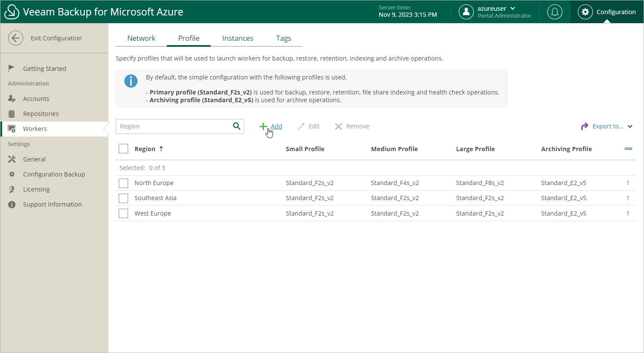
Task: Open Configuration Backup in sidebar
Action: click(54, 174)
